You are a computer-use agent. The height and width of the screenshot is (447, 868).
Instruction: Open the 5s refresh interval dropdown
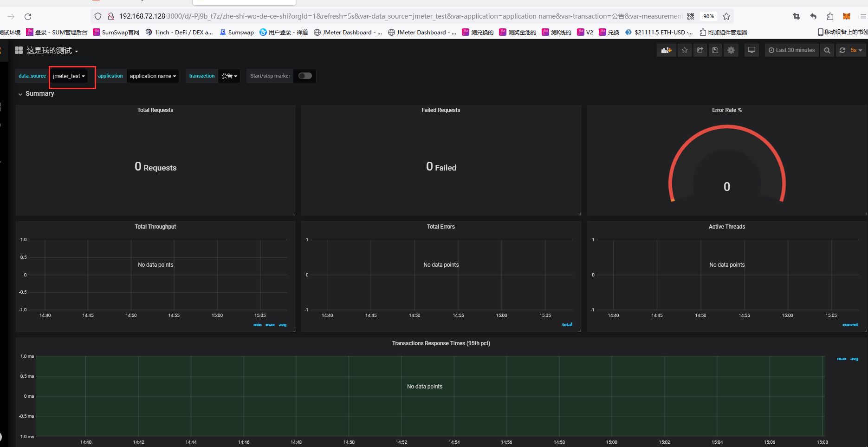point(856,50)
